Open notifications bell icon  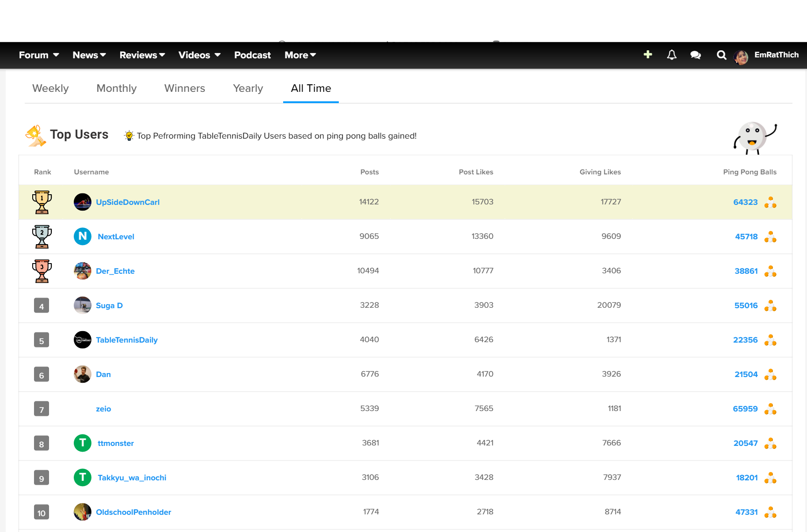(x=671, y=55)
